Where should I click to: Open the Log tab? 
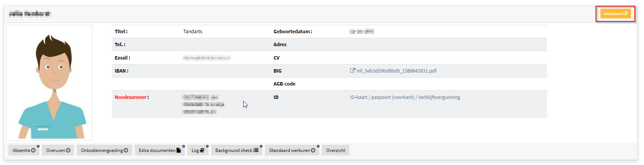point(198,150)
